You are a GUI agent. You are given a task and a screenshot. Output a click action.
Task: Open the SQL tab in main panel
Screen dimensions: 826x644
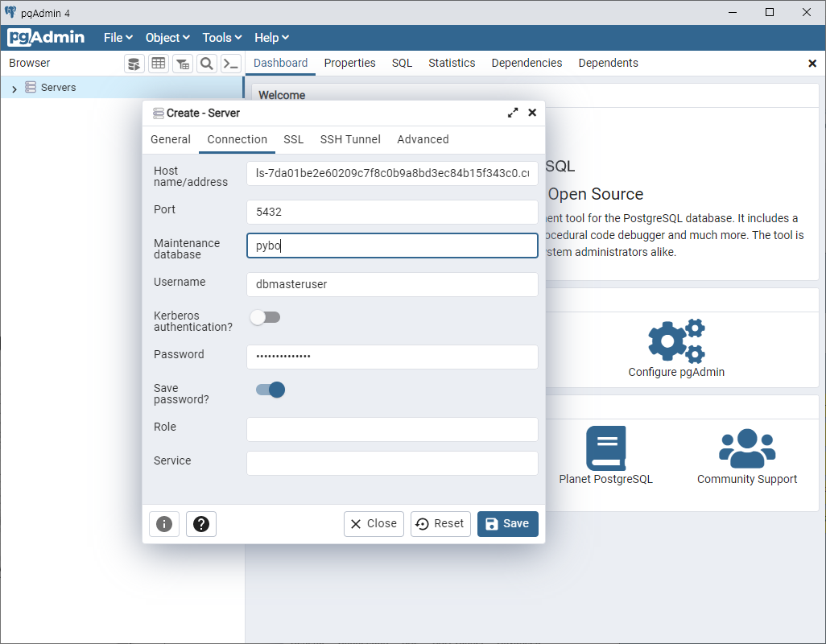pos(402,63)
